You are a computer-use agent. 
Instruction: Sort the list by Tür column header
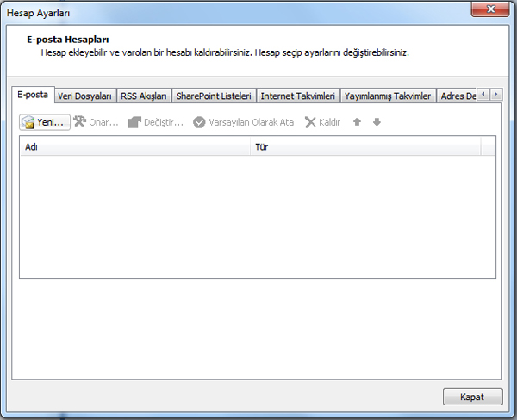365,147
